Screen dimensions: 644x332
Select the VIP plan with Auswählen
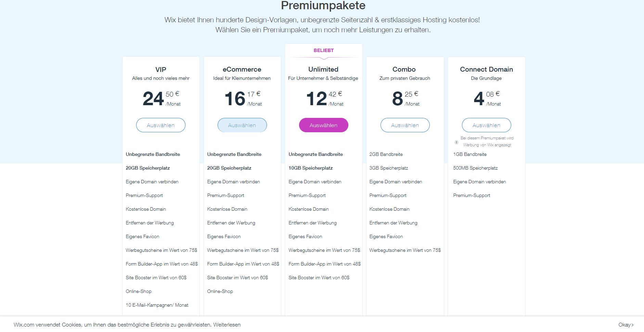pos(161,125)
